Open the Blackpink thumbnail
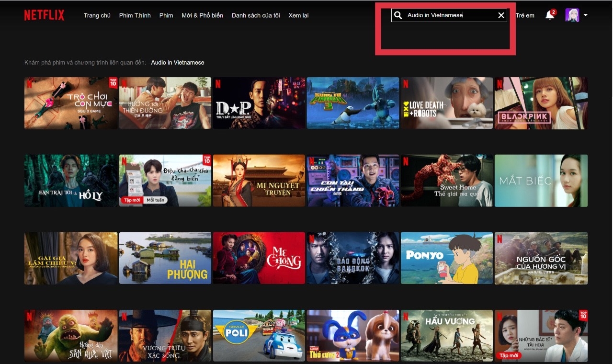The width and height of the screenshot is (613, 364). 541,103
